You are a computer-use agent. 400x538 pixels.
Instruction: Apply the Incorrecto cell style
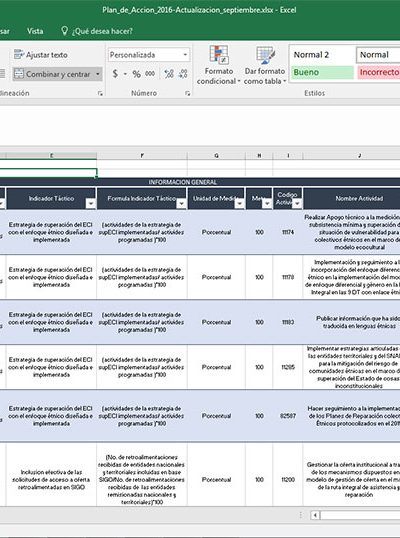pyautogui.click(x=378, y=72)
